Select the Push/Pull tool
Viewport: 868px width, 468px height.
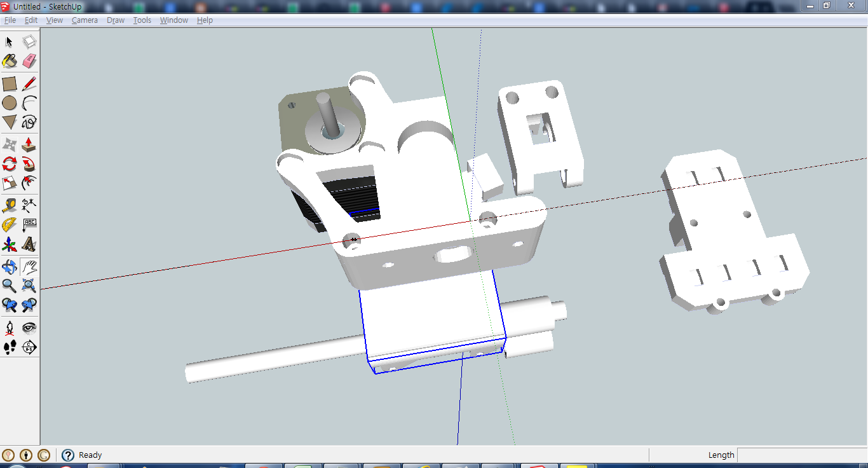[29, 144]
